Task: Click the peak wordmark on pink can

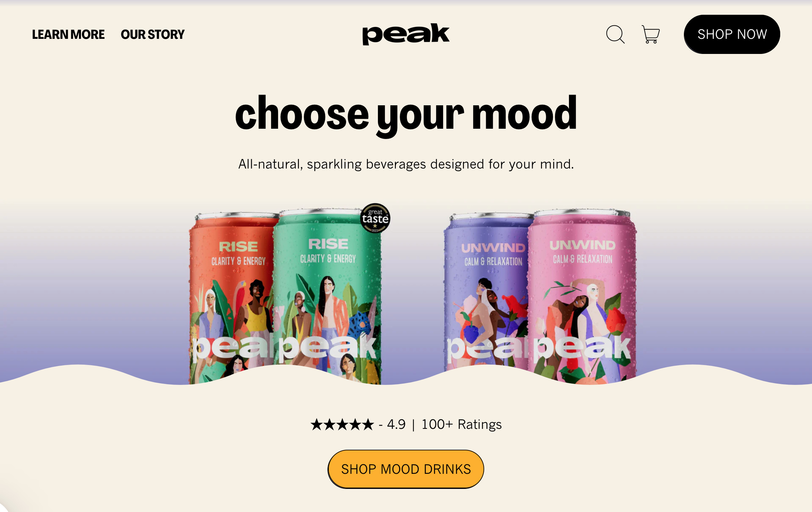Action: point(582,347)
